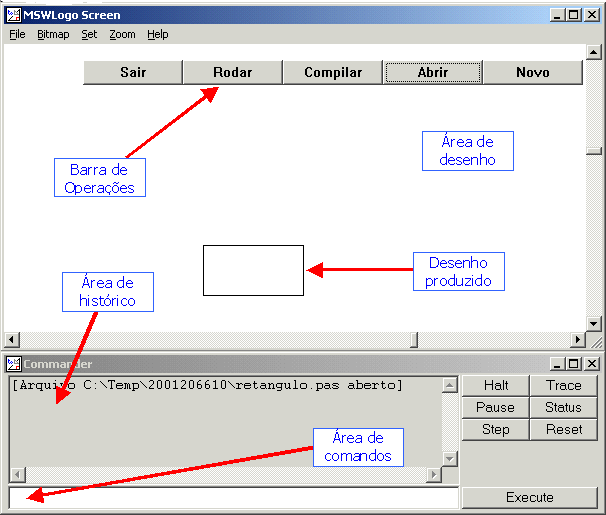This screenshot has width=606, height=515.
Task: Click the Reset button in Commander
Action: [x=564, y=430]
